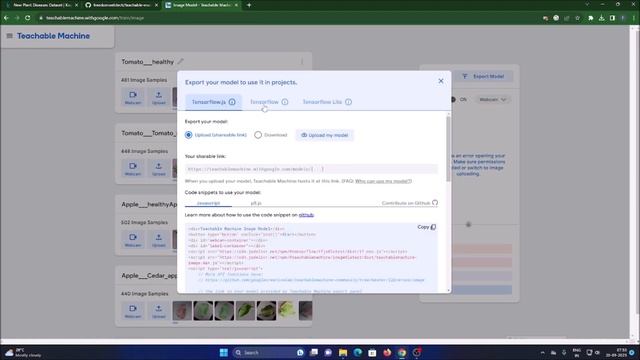Open fourth Apple___Cedar leaf thumbnail
The image size is (640, 360).
tap(245, 311)
